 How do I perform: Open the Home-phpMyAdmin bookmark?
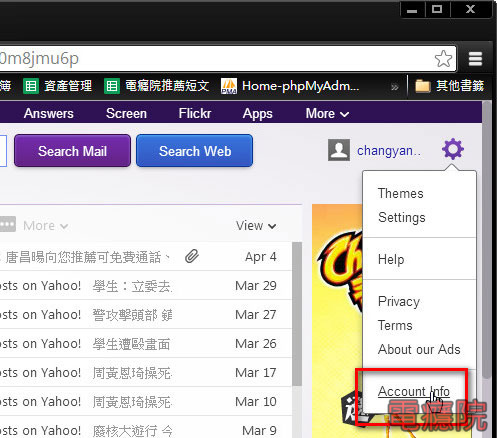tap(290, 86)
